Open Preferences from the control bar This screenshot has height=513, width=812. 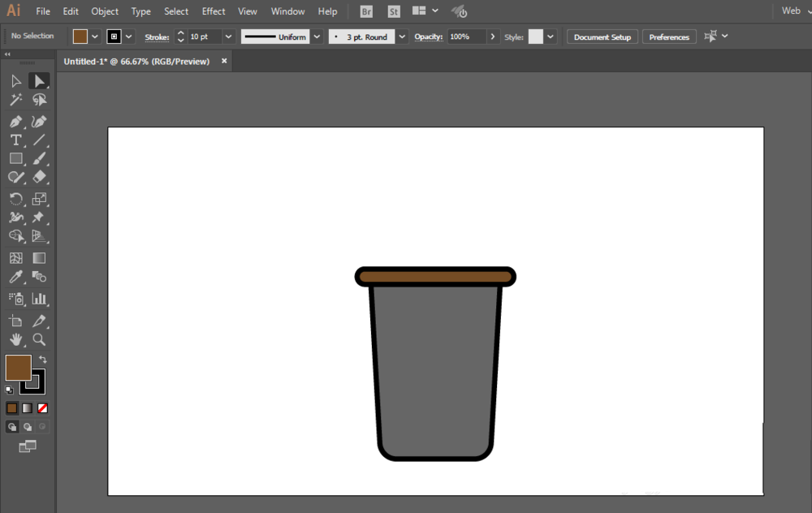[x=669, y=37]
